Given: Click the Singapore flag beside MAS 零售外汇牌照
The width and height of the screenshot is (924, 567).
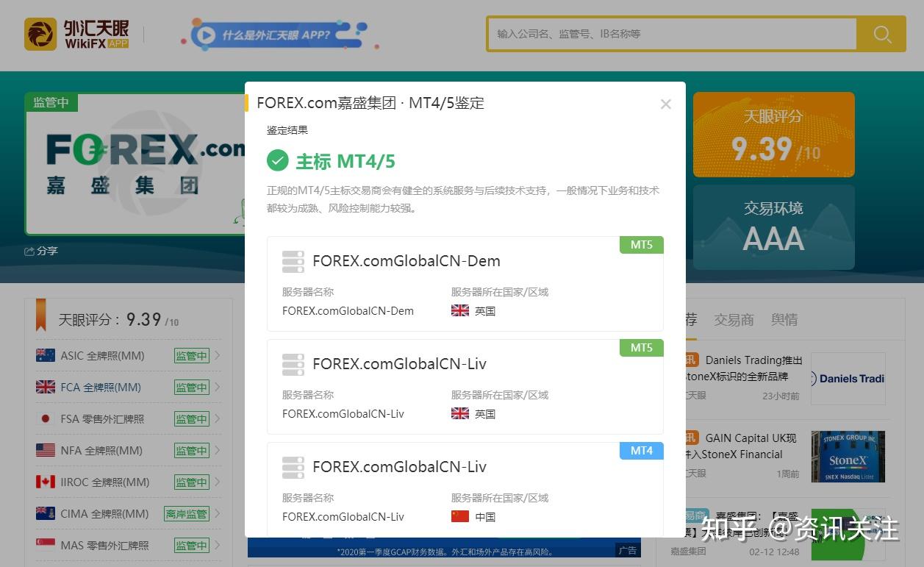Looking at the screenshot, I should [x=45, y=545].
